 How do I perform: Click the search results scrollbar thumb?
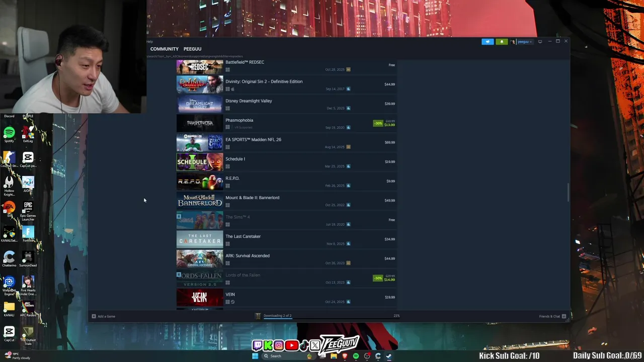(x=569, y=193)
